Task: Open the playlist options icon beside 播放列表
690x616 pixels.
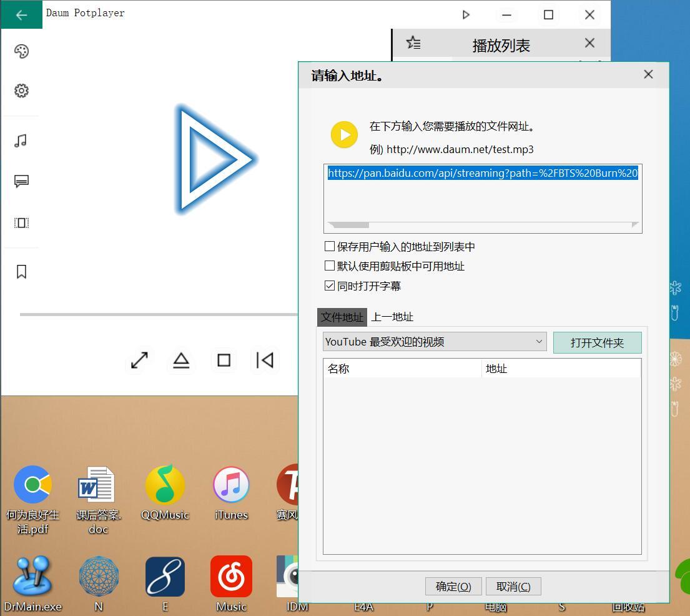Action: [x=413, y=43]
